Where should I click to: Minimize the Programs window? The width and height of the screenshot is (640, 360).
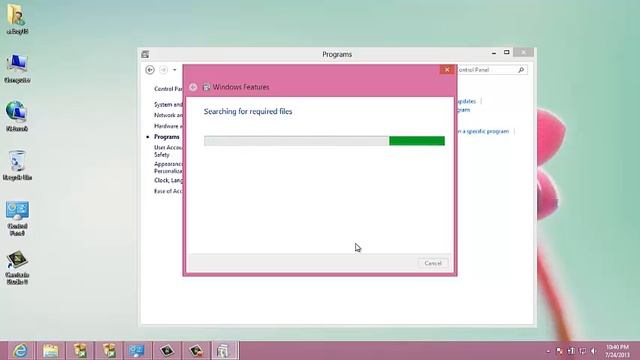[x=494, y=53]
